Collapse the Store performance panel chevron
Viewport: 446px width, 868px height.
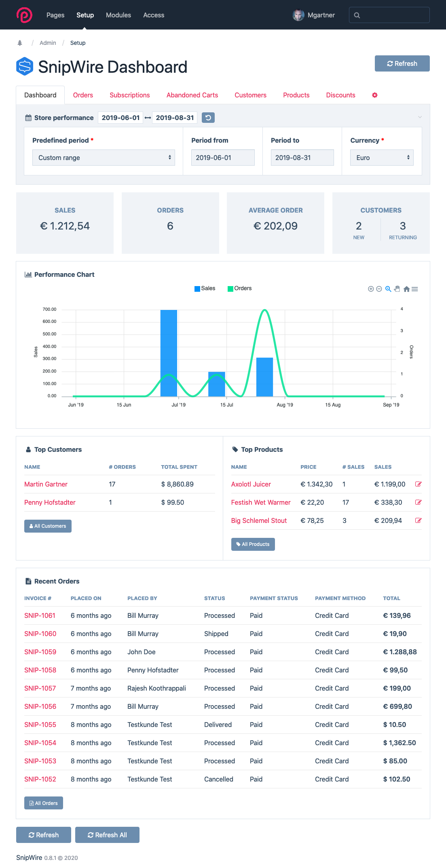(x=420, y=117)
